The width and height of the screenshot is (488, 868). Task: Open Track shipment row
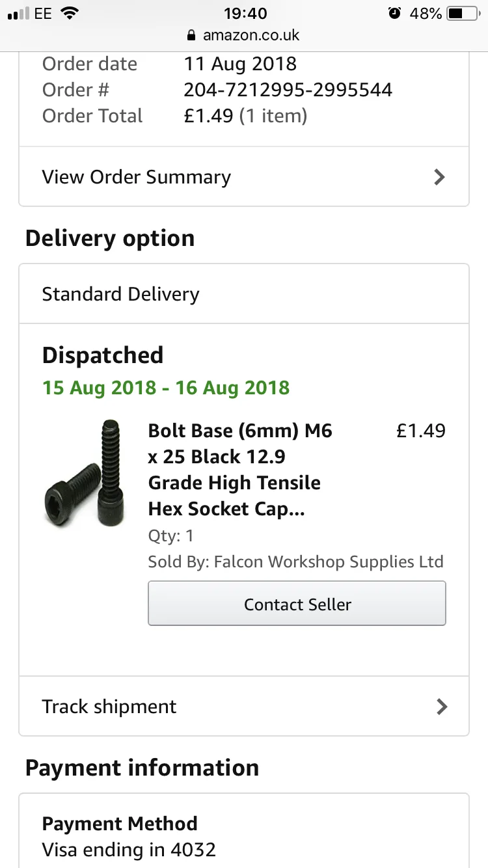pos(244,707)
